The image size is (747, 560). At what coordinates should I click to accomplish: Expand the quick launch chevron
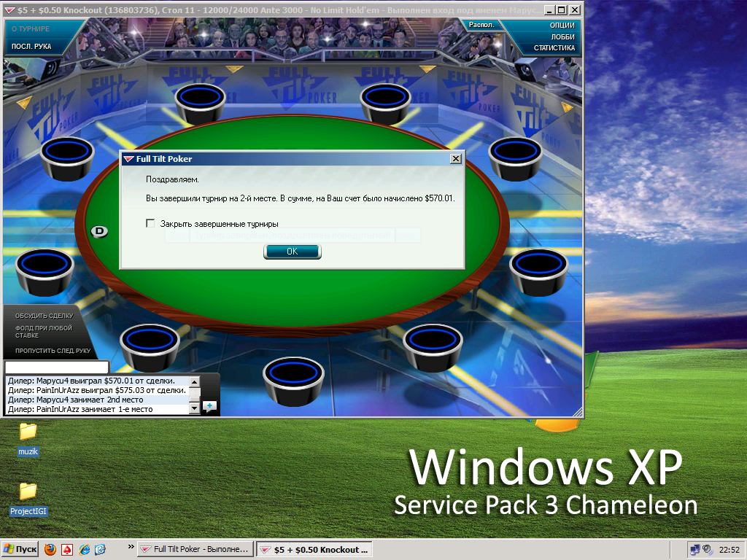click(x=131, y=547)
